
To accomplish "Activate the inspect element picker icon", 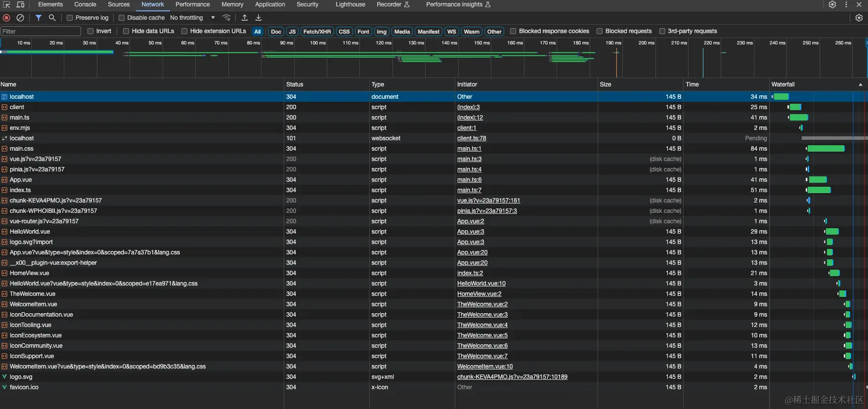I will [6, 4].
